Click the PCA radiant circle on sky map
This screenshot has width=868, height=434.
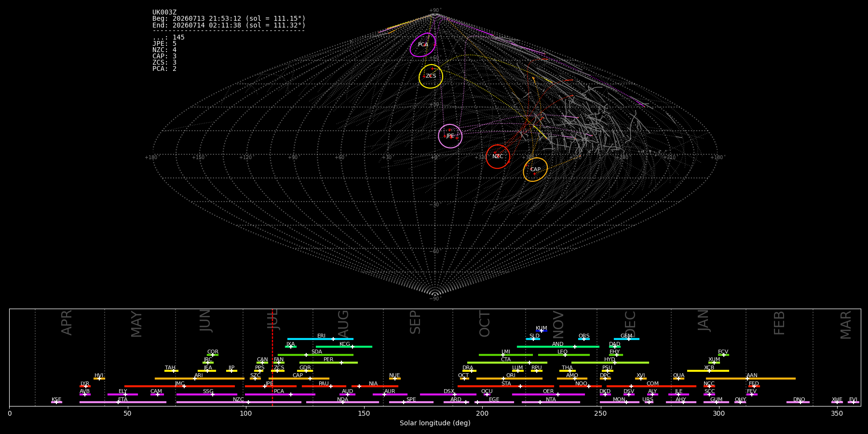423,45
